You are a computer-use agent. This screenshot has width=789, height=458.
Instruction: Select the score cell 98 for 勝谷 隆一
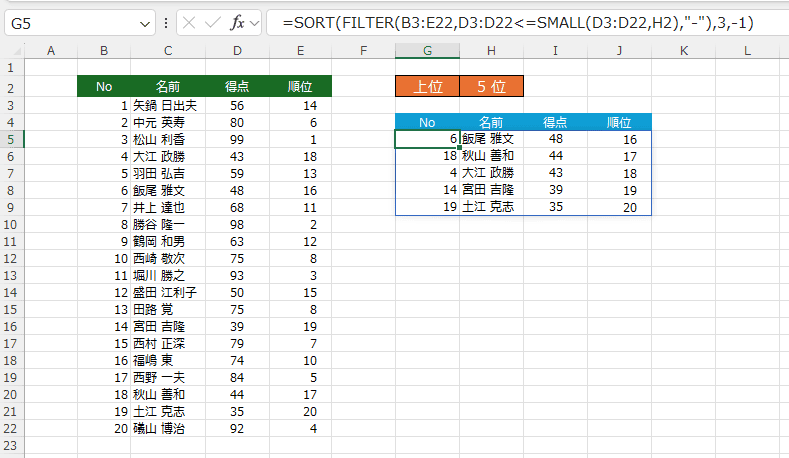point(236,225)
